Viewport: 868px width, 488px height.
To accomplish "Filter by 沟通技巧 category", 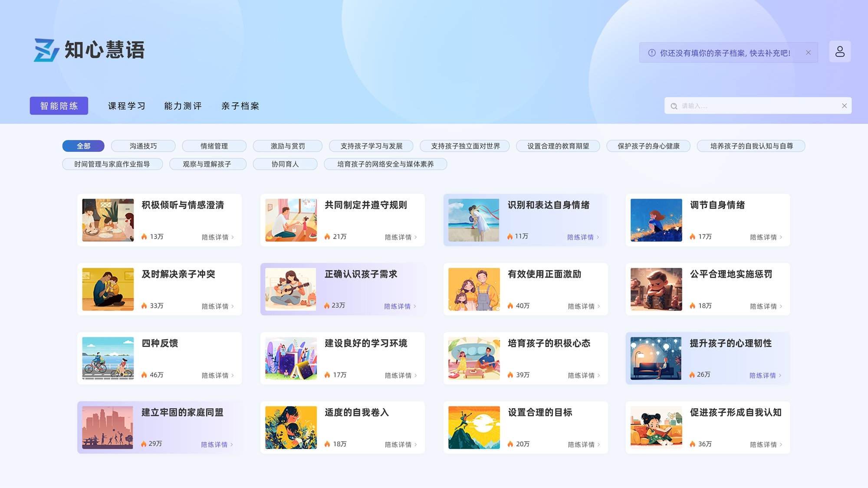I will pyautogui.click(x=143, y=146).
